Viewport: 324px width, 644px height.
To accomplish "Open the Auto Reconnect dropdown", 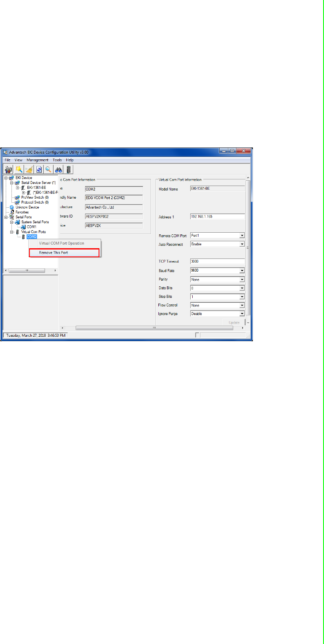I will [242, 244].
